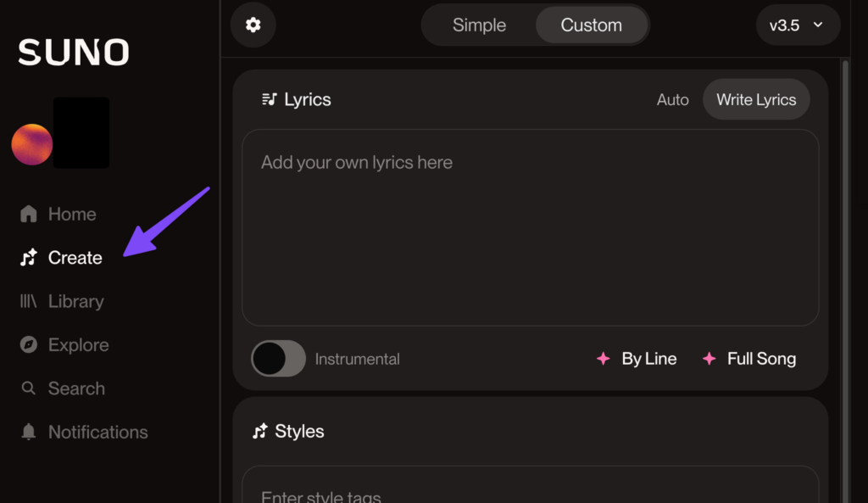Click the style tags input field
Viewport: 868px width, 503px height.
click(531, 485)
